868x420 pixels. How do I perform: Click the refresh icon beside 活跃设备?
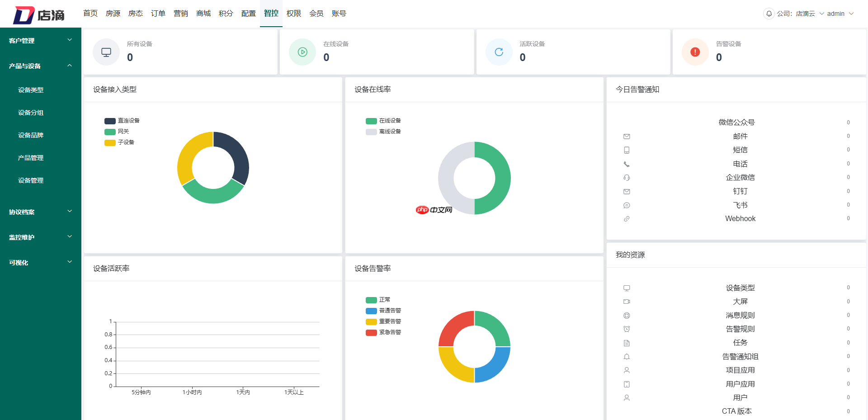499,52
